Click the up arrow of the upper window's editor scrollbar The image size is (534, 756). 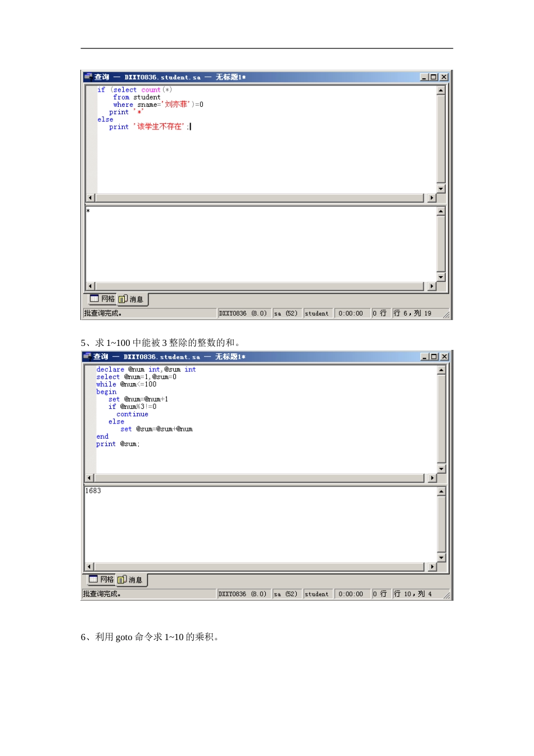coord(441,90)
